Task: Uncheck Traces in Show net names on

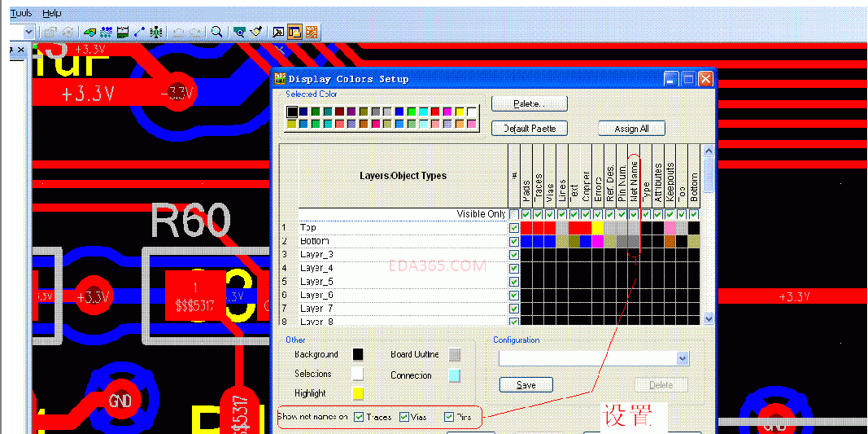Action: 359,417
